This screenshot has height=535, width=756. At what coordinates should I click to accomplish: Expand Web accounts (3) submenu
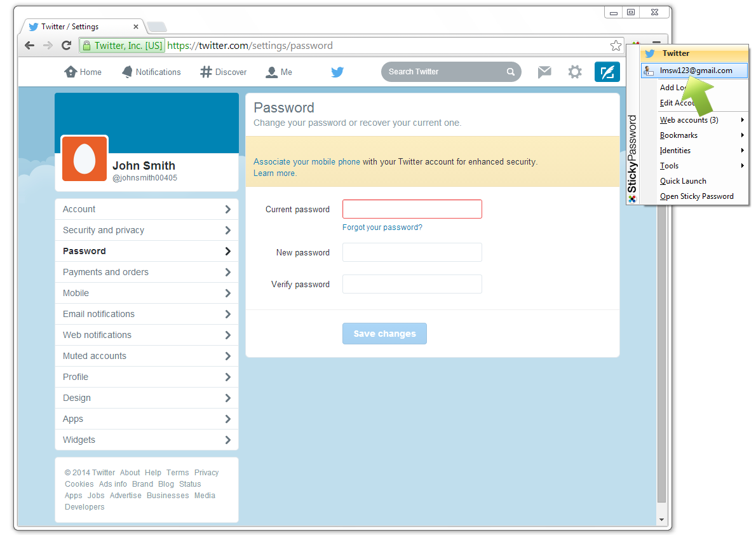coord(694,119)
